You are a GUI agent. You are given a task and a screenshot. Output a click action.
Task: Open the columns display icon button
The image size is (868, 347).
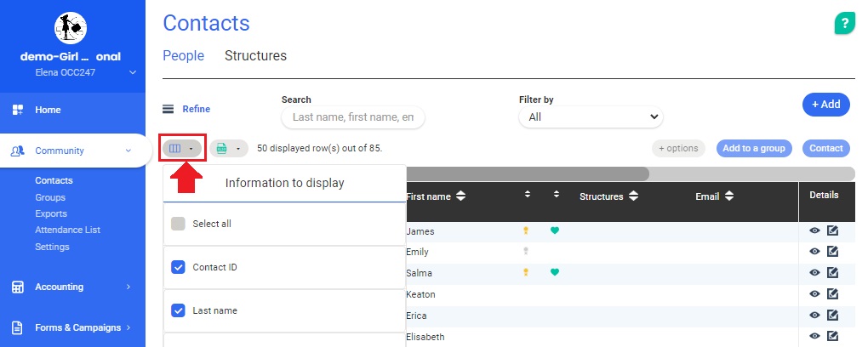[x=182, y=148]
